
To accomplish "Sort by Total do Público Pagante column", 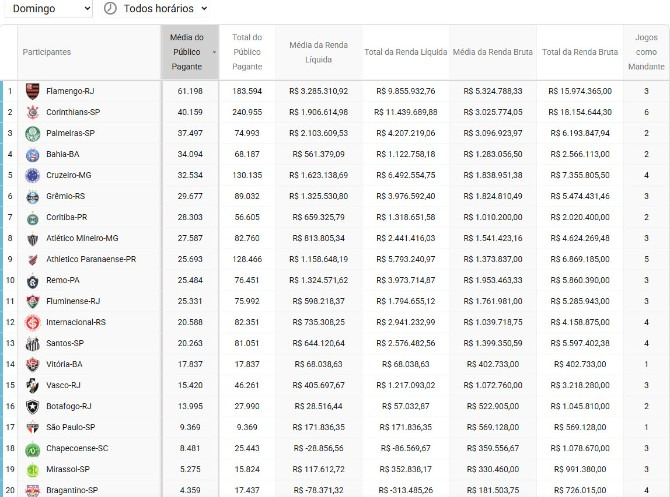I will (x=247, y=52).
